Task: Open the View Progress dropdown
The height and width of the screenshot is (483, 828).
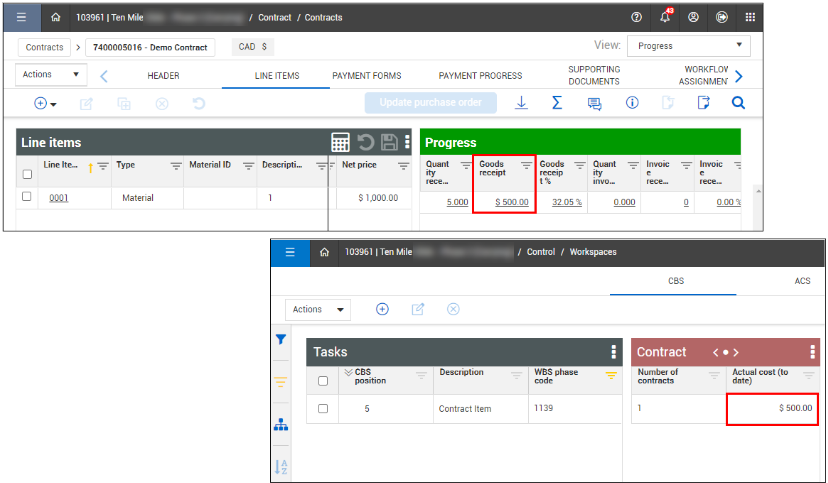Action: 688,46
